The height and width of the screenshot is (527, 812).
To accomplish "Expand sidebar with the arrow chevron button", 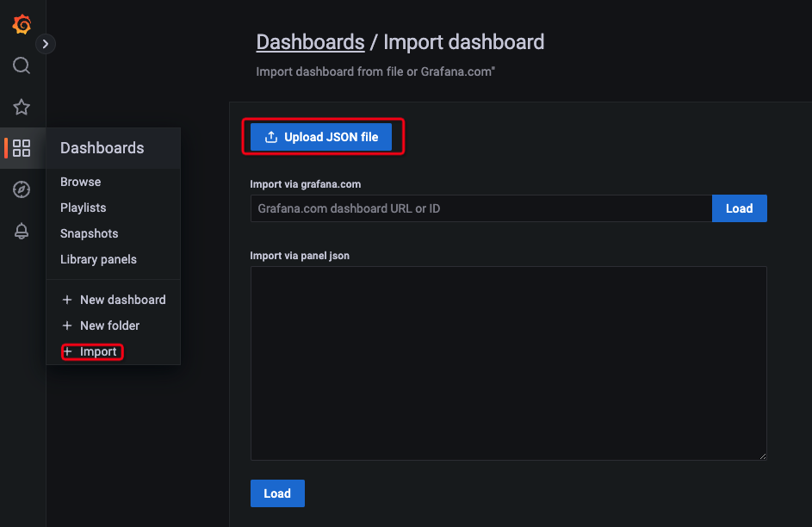I will click(46, 43).
